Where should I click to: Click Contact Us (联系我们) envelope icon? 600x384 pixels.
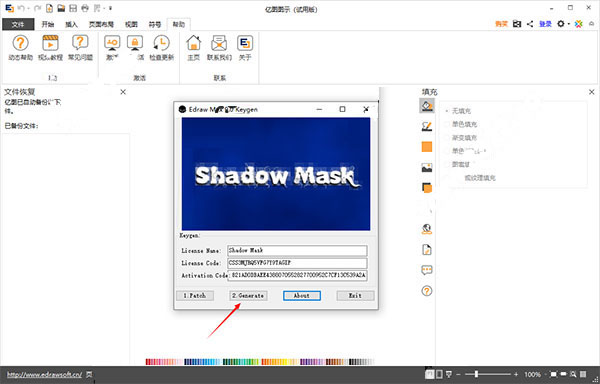click(x=219, y=47)
